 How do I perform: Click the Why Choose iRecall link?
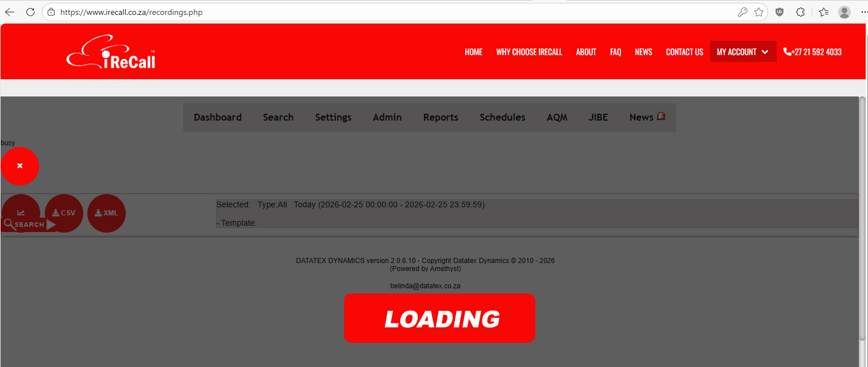(529, 52)
